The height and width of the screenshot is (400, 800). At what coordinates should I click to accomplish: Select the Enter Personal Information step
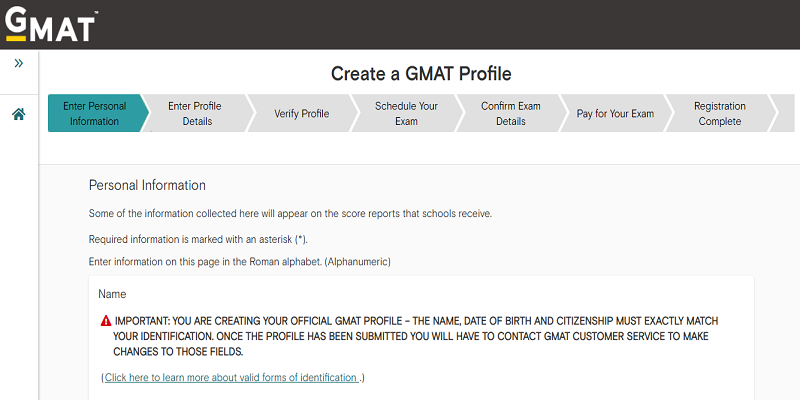[94, 113]
